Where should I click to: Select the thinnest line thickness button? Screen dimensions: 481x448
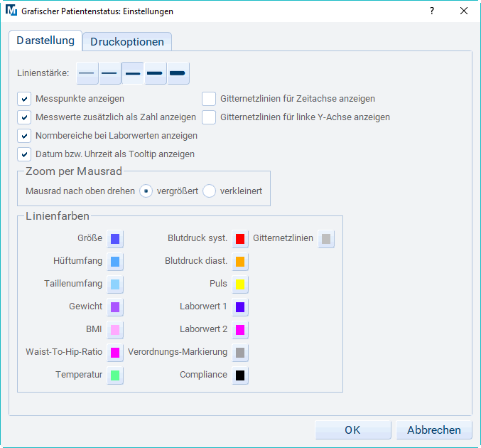tap(87, 73)
